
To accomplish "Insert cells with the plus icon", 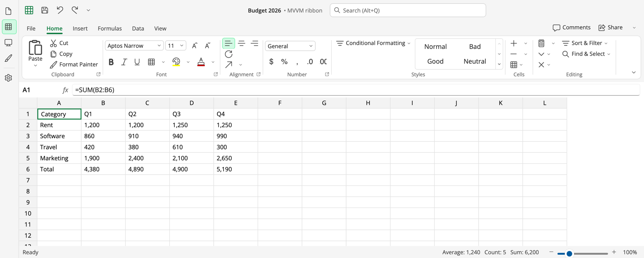I will pos(514,43).
